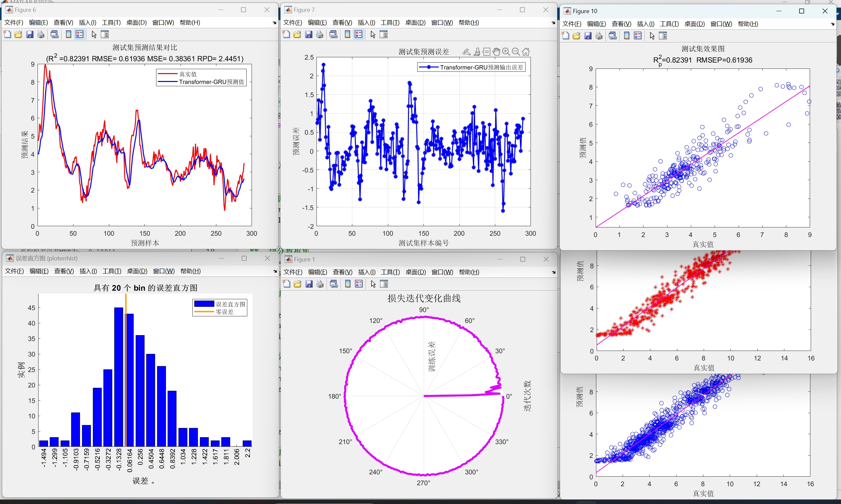Click zoom-in magnifier on Figure 7 axes toolbar

(x=506, y=52)
